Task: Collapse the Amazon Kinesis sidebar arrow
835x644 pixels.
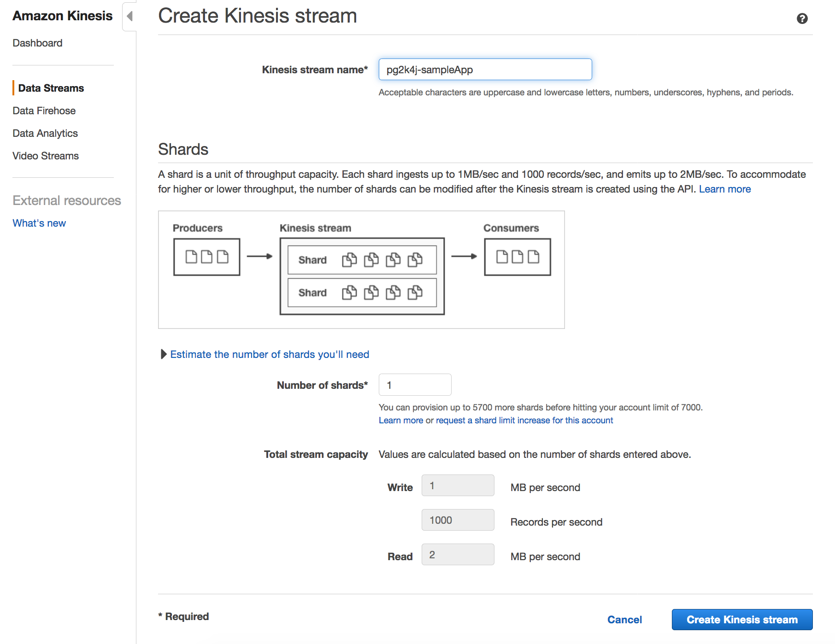Action: [129, 17]
